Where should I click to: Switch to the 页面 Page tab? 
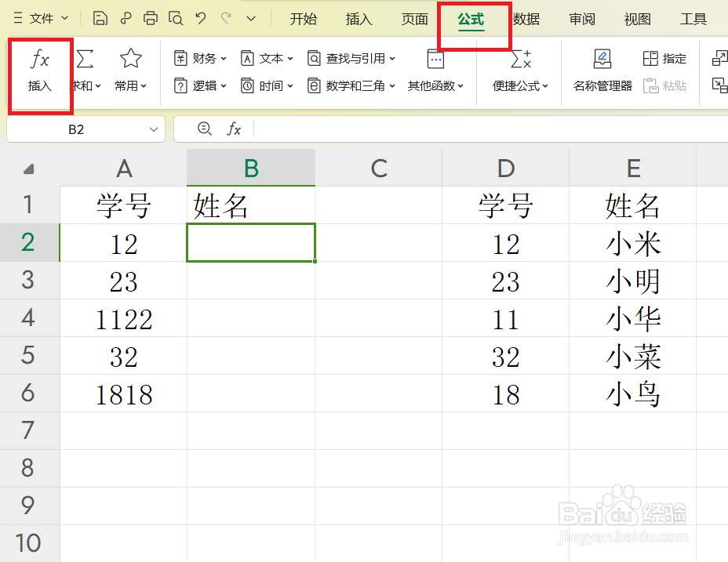coord(415,19)
